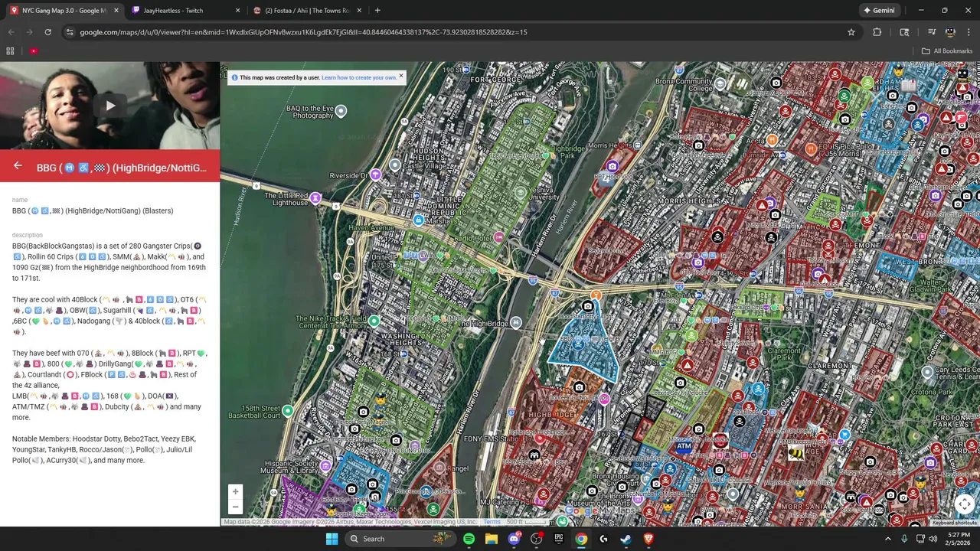Zoom out on the map

(x=235, y=507)
